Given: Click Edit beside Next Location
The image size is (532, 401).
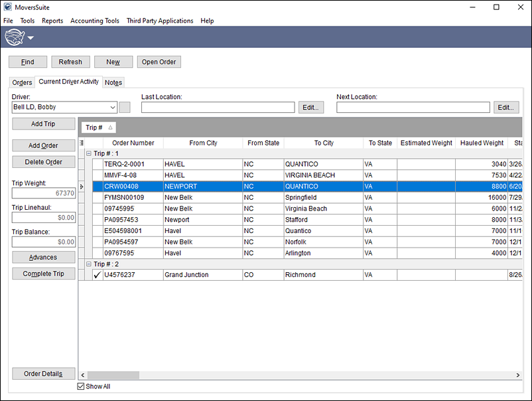Looking at the screenshot, I should 506,107.
